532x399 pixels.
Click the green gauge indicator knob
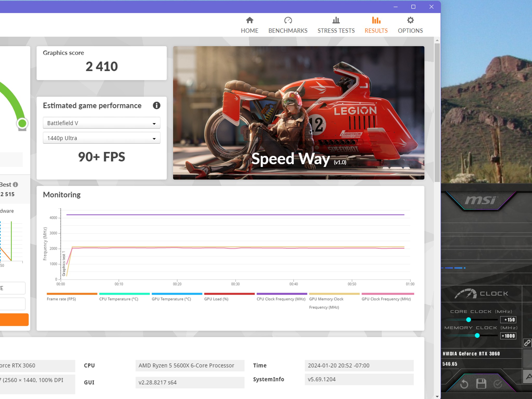pos(22,123)
